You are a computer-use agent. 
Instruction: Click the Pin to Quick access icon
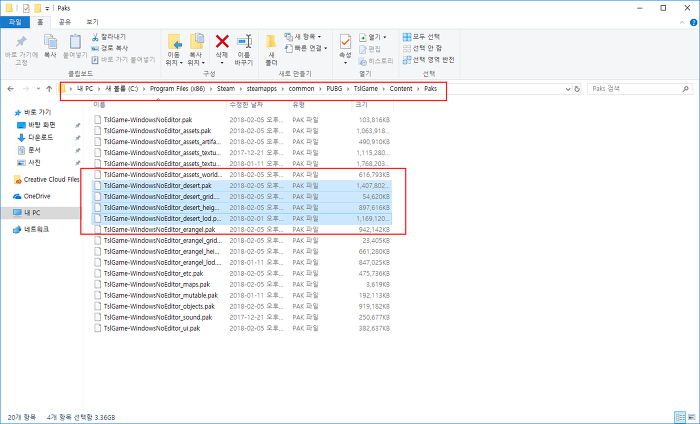(x=21, y=42)
